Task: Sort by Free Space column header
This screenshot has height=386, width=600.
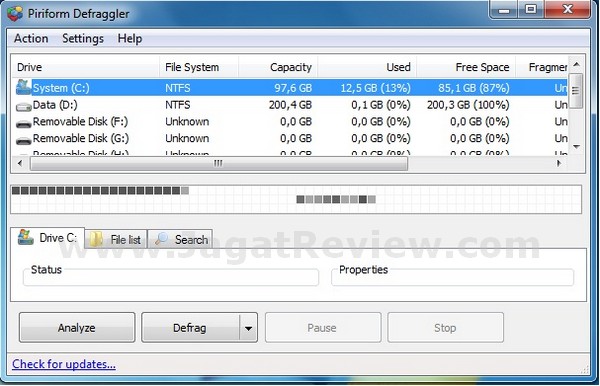Action: pyautogui.click(x=466, y=67)
